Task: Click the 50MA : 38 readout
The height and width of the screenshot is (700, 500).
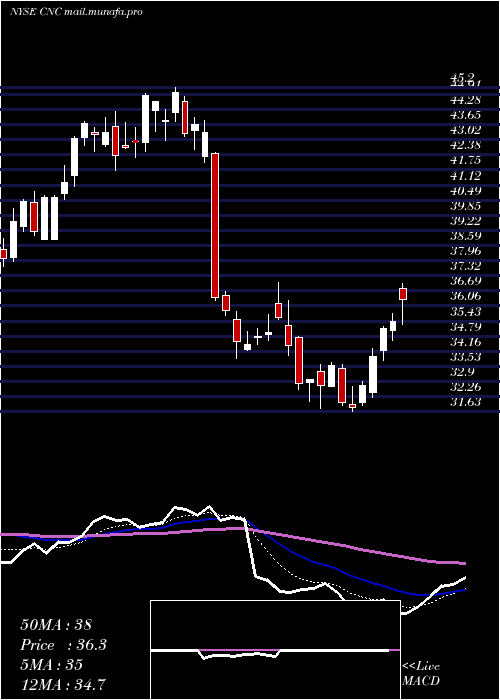Action: click(x=56, y=625)
